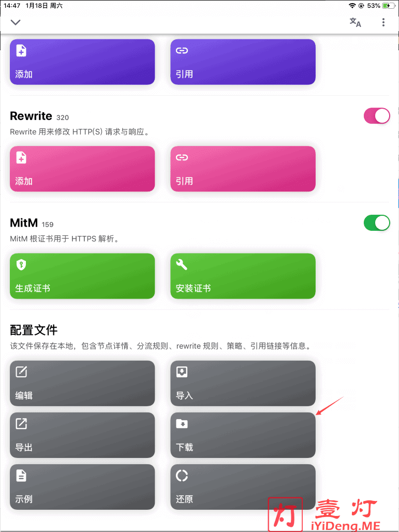The image size is (399, 532).
Task: Tap the 导出 export config button
Action: click(x=82, y=435)
